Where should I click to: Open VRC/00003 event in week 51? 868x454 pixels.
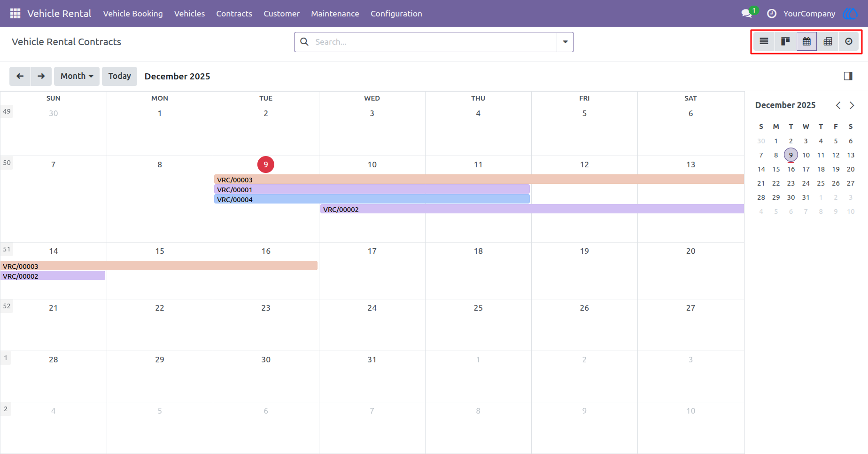click(x=159, y=266)
